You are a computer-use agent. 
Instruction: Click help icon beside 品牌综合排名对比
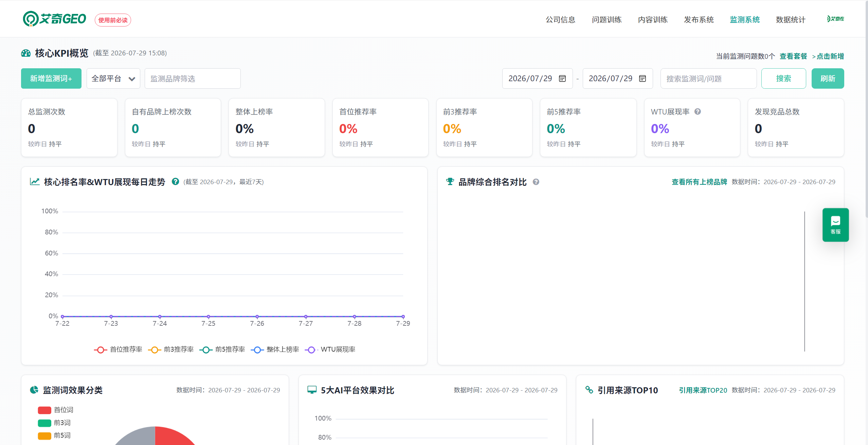click(x=536, y=182)
